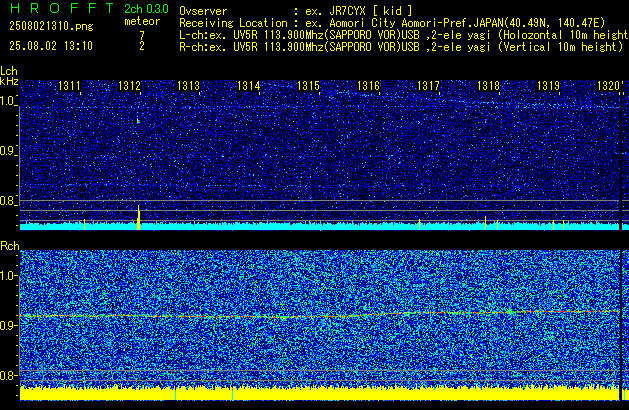Click the 1320 time marker

(x=609, y=86)
